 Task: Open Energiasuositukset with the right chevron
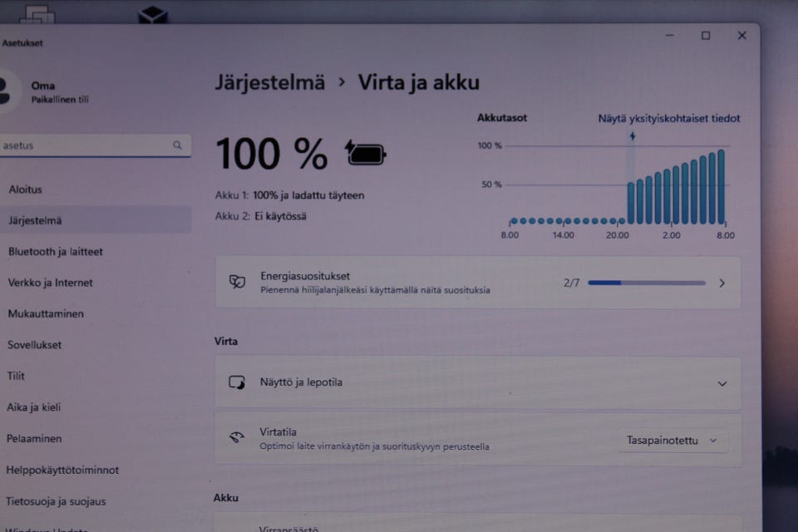click(722, 283)
